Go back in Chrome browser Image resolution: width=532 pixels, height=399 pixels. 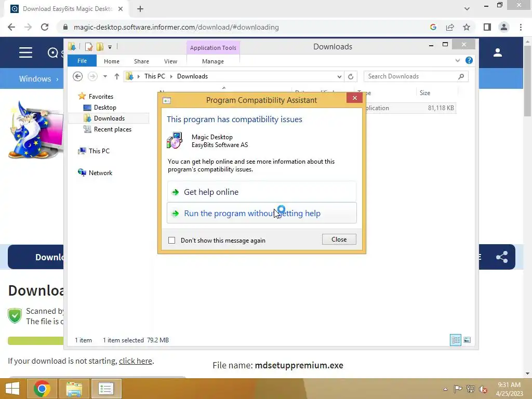[x=11, y=27]
